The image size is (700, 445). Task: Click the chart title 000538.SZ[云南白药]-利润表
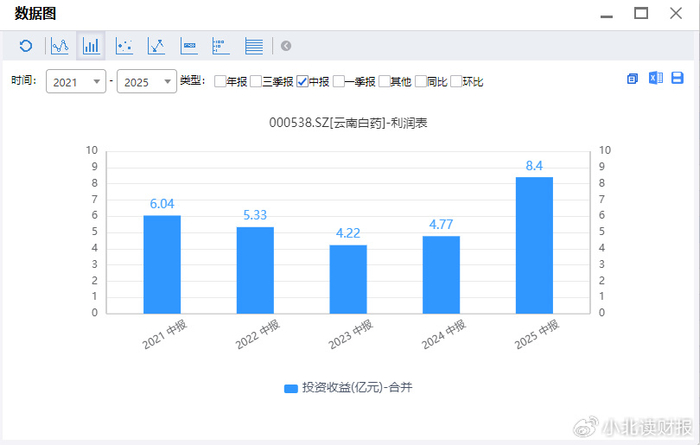348,123
